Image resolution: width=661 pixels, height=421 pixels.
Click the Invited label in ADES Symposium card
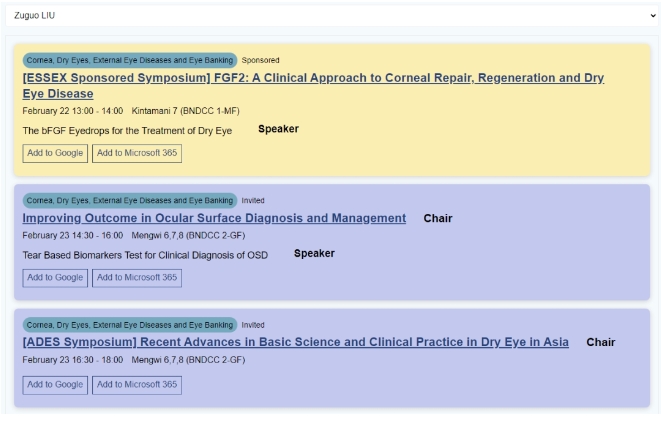click(253, 325)
